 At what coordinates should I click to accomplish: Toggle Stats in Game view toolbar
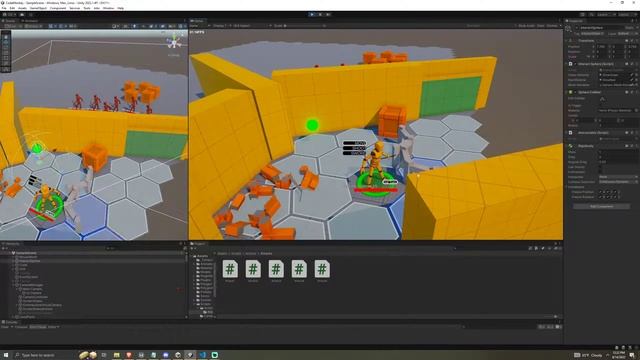coord(540,26)
